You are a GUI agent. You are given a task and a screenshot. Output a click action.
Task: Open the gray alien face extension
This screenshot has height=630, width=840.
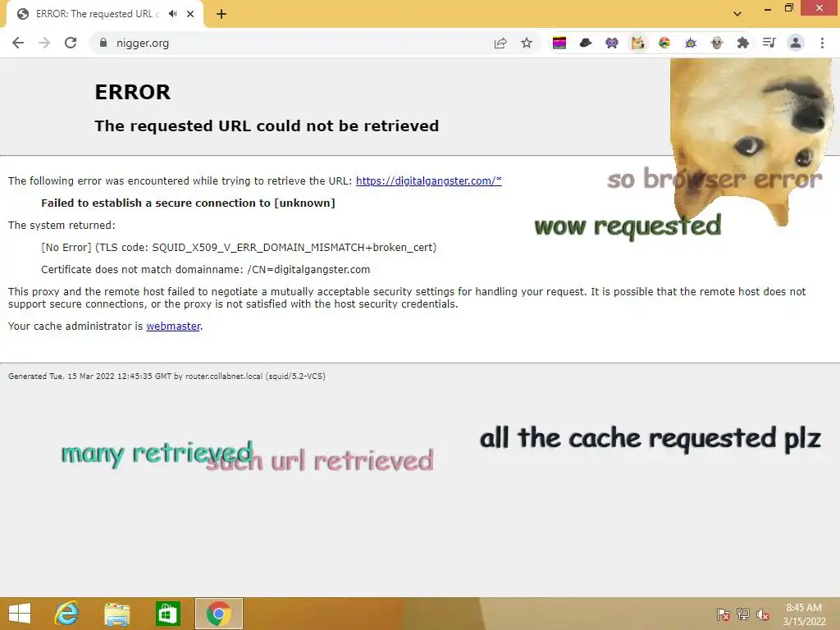click(717, 43)
